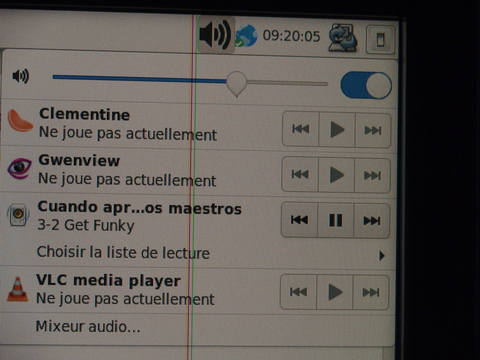Skip to next track in Gwenview
480x360 pixels.
(372, 175)
